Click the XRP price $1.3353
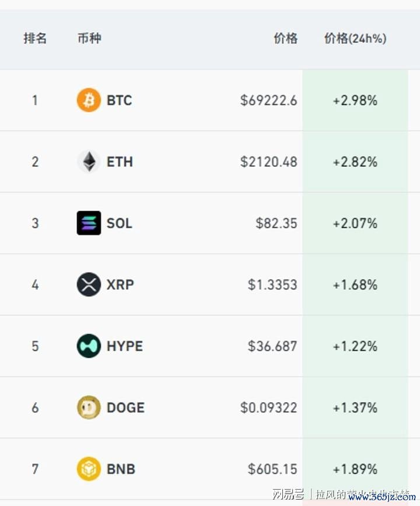The width and height of the screenshot is (420, 506). 272,285
